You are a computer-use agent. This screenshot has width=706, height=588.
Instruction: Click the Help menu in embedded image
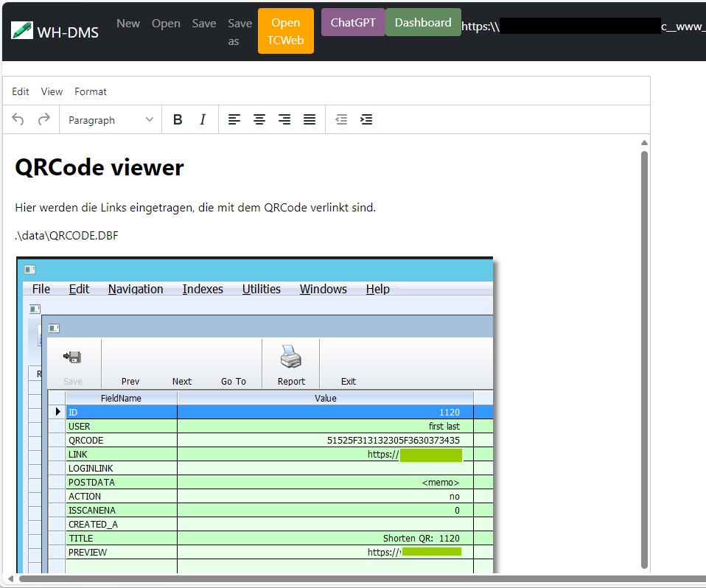[x=378, y=289]
